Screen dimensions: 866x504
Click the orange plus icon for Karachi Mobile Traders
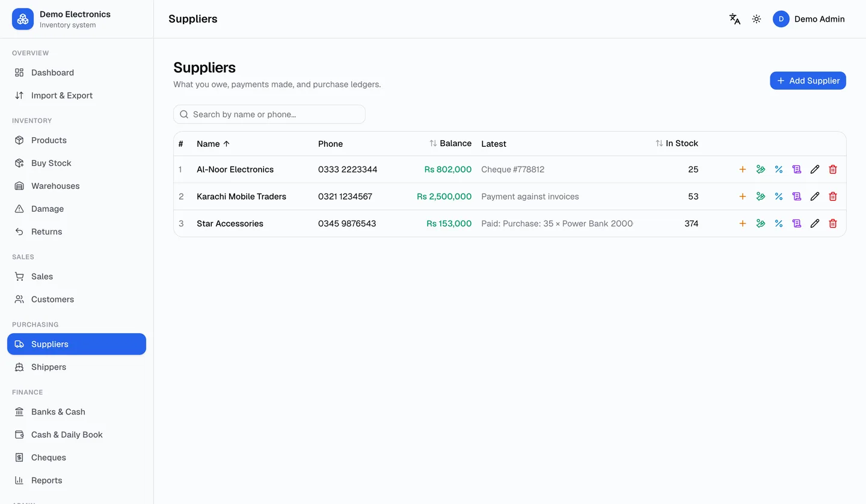(x=743, y=197)
